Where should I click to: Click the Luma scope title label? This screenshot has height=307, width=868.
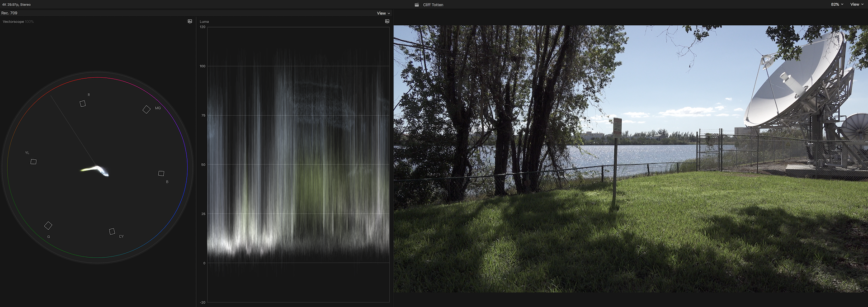click(x=204, y=22)
